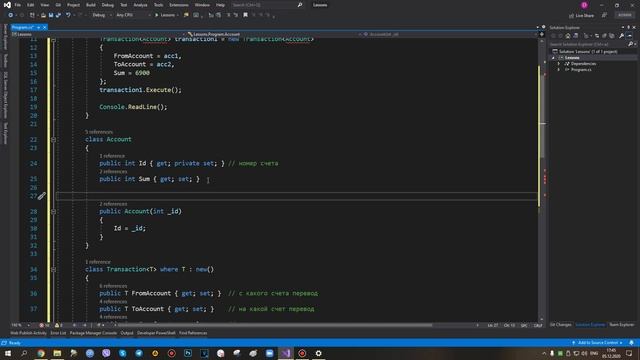
Task: Select Program.cs in Solution Explorer
Action: (x=581, y=70)
